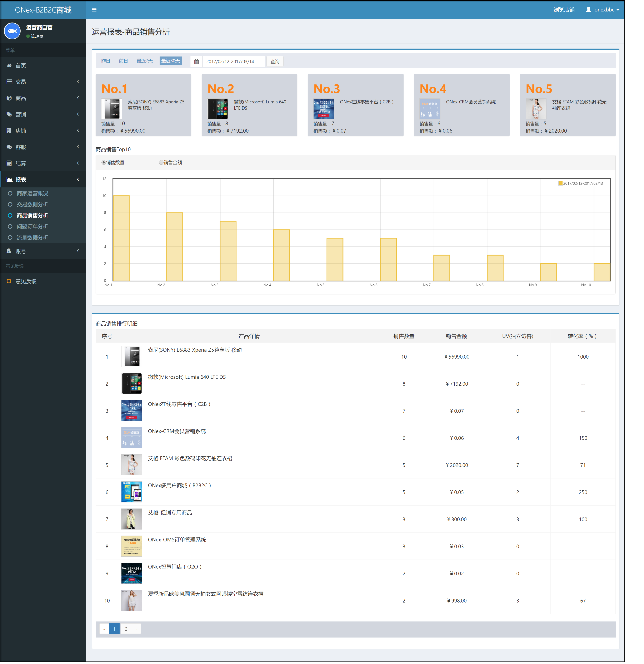Expand the 结算 menu chevron
The image size is (644, 664).
point(78,163)
